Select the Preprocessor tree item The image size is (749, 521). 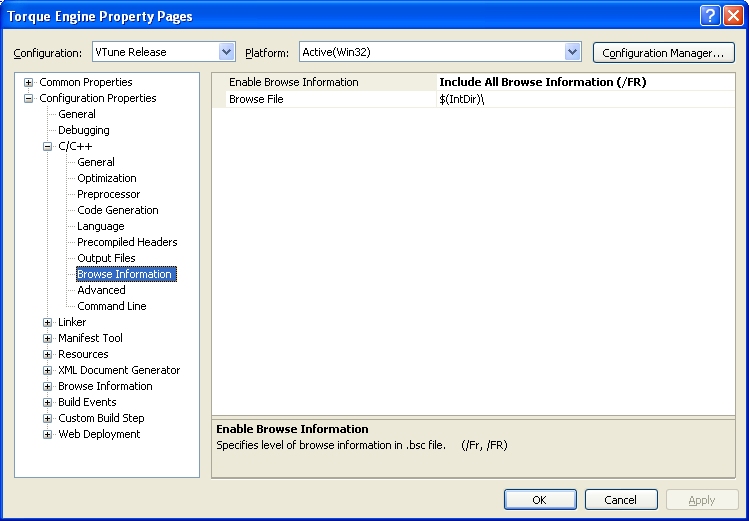coord(109,194)
